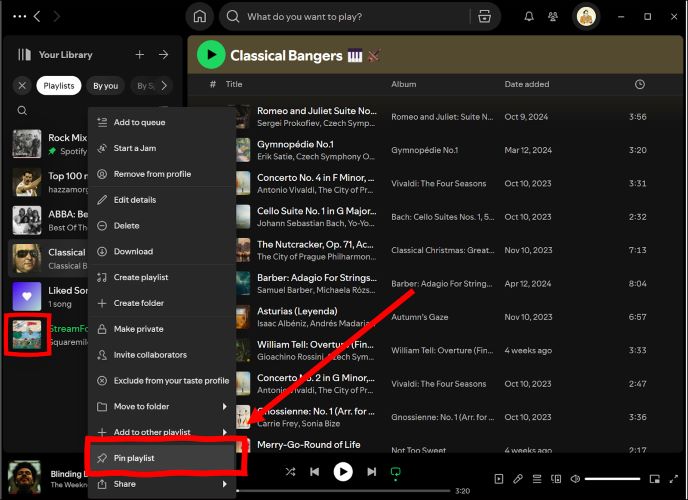
Task: Toggle repeat mode
Action: (x=395, y=472)
